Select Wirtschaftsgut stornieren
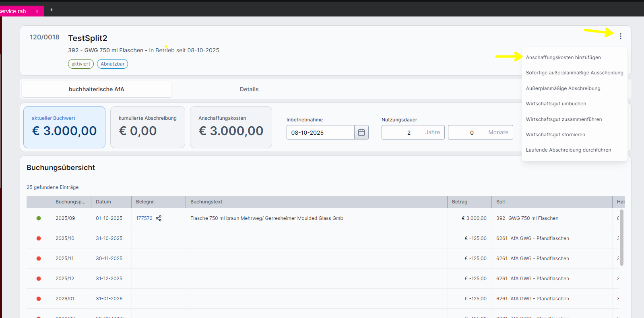 point(555,135)
